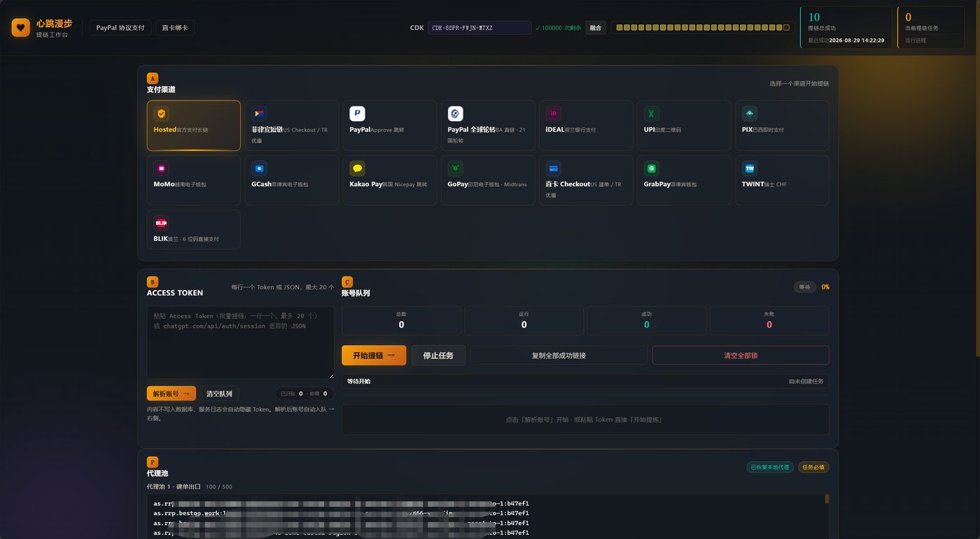
Task: Select the PIX 巴西即时支付 icon
Action: pos(750,113)
